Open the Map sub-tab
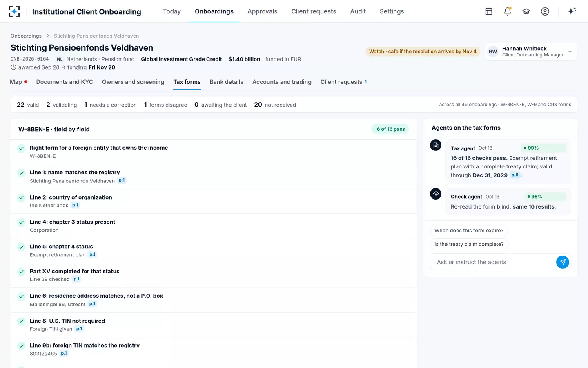The height and width of the screenshot is (368, 588). (18, 82)
